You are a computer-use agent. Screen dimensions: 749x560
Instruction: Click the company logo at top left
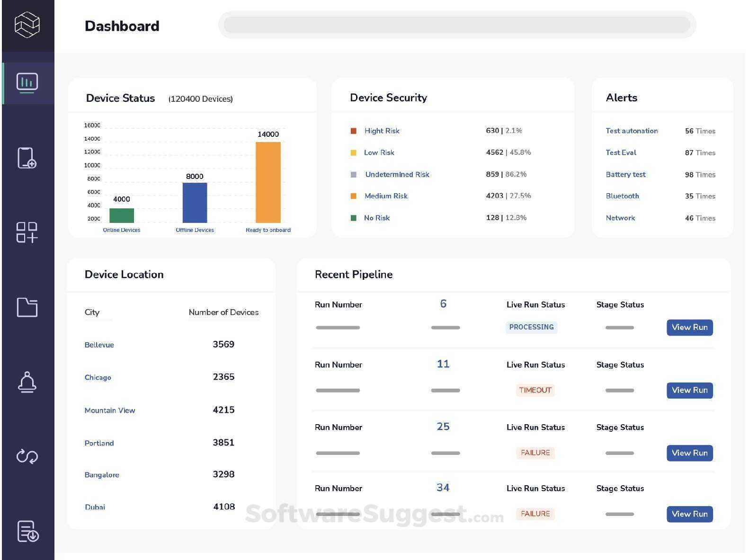(27, 25)
